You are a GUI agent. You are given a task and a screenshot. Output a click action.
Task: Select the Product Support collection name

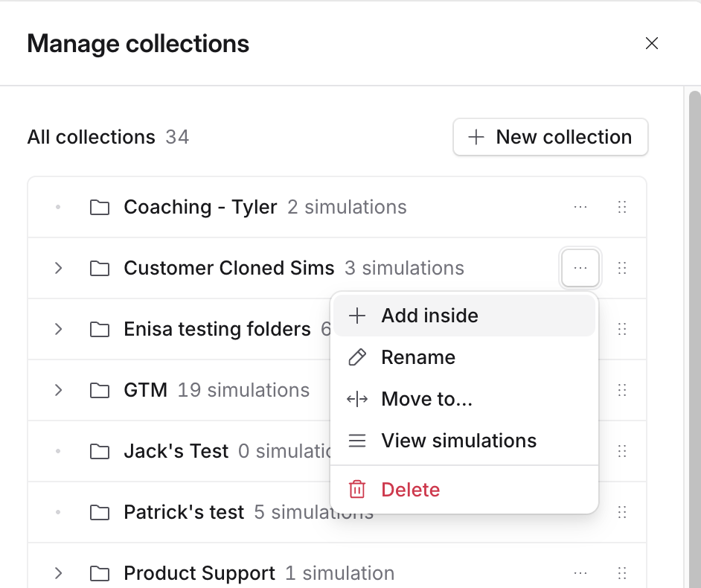tap(199, 573)
